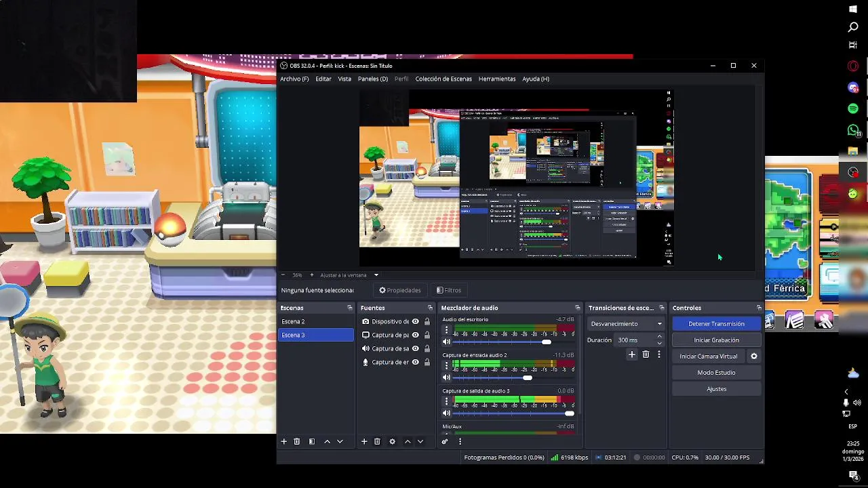Open the Editar menu
The image size is (868, 488).
323,79
